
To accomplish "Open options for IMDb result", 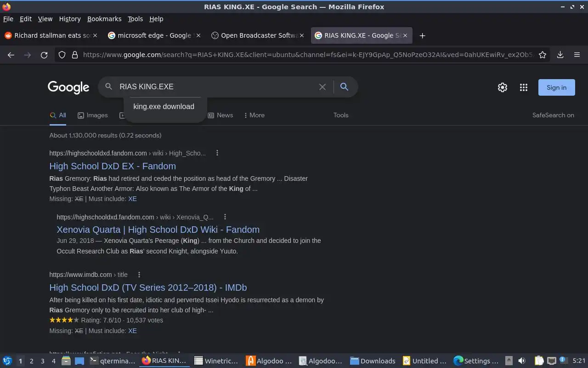I will tap(139, 275).
